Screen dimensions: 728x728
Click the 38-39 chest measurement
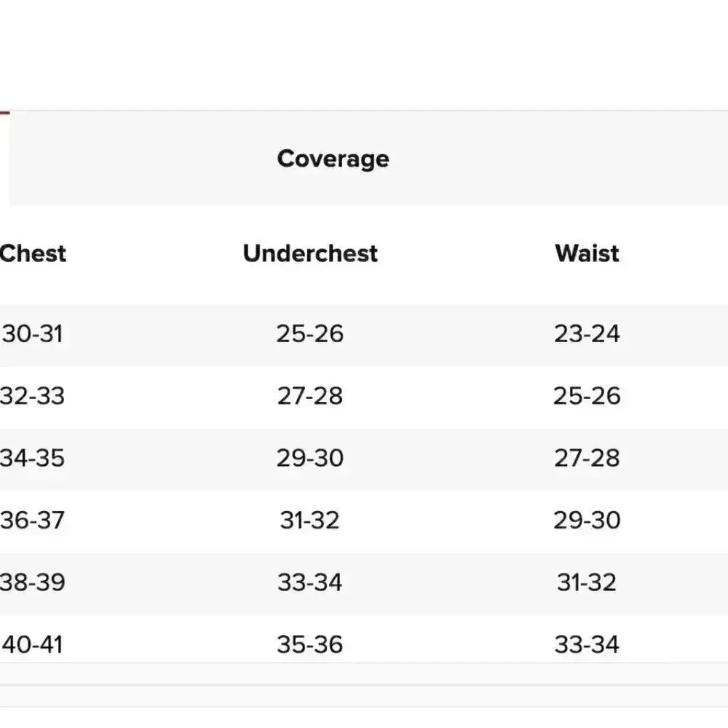point(33,582)
